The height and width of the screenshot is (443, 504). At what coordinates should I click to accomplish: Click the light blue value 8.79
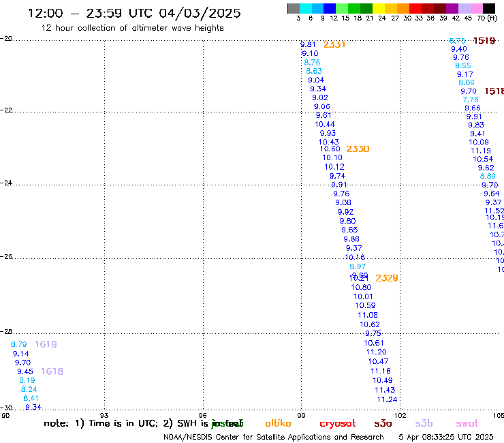[18, 345]
